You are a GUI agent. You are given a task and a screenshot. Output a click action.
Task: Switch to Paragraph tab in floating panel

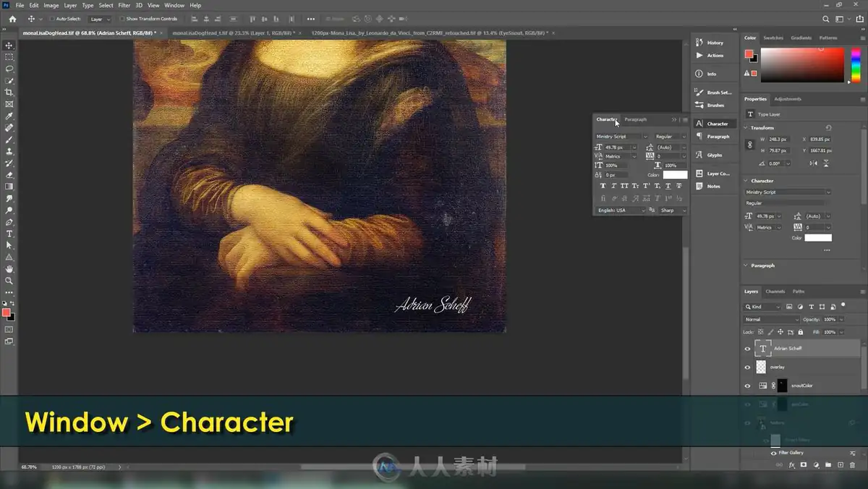coord(636,119)
